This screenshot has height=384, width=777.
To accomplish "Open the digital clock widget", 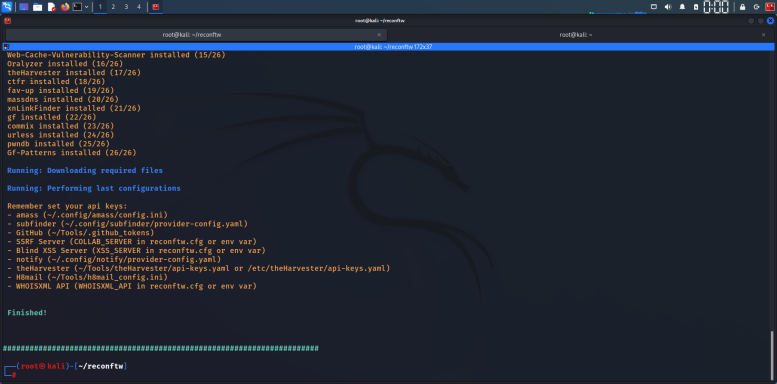I will click(716, 7).
